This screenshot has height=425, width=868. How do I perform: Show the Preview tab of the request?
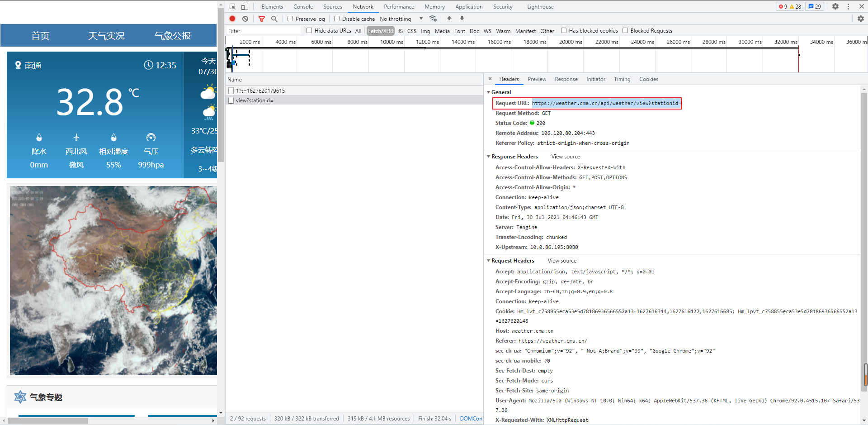point(537,79)
